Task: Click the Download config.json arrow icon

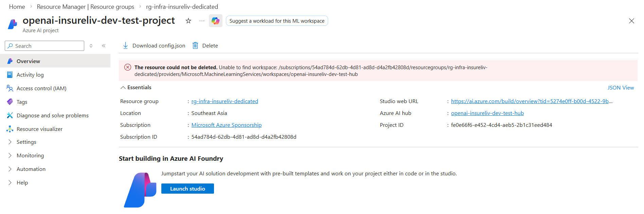Action: (x=125, y=45)
